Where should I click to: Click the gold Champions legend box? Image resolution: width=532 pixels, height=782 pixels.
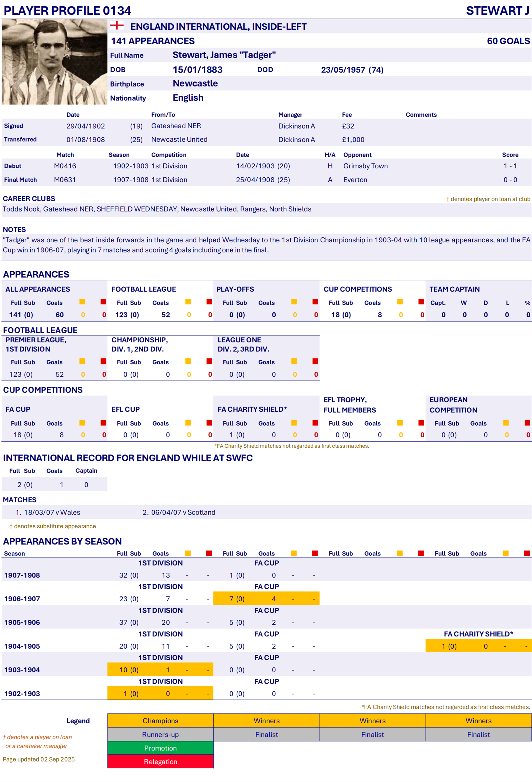[160, 721]
